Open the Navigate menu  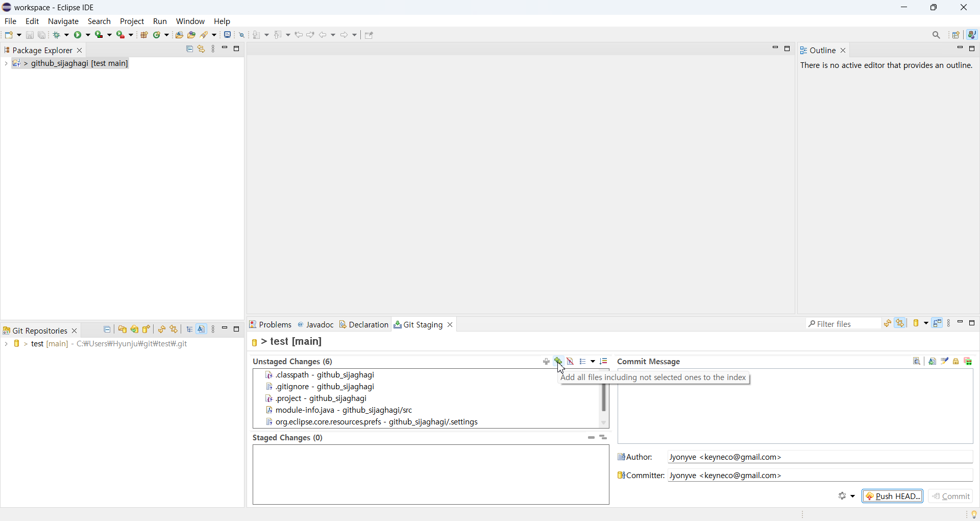pyautogui.click(x=64, y=21)
